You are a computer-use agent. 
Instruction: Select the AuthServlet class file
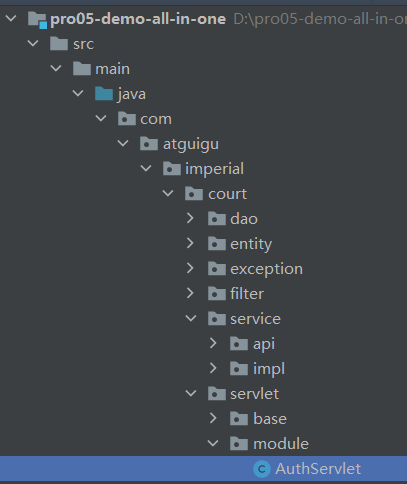pyautogui.click(x=203, y=469)
